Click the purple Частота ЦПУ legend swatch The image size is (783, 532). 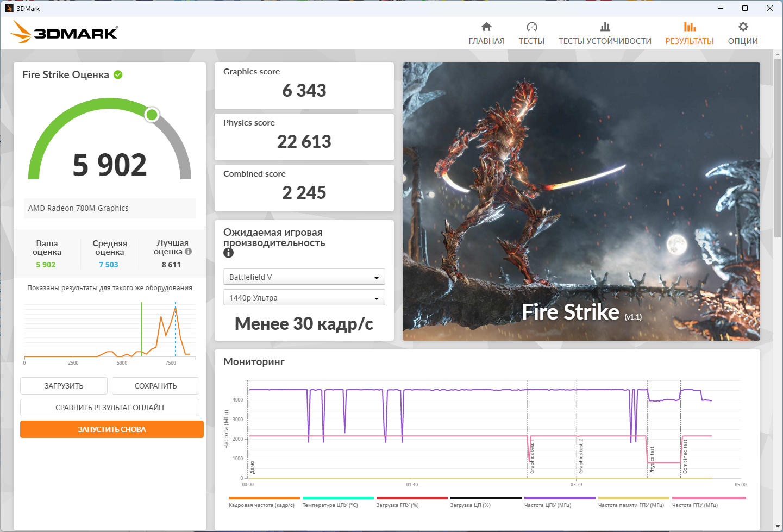click(x=560, y=498)
